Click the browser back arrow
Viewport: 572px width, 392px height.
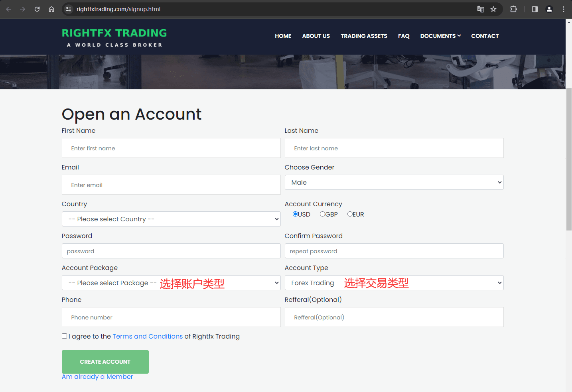point(8,9)
